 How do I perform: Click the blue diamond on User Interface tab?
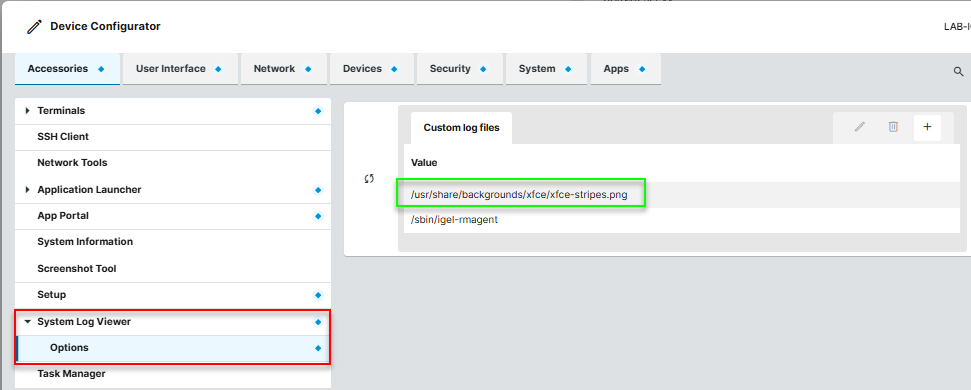(218, 69)
